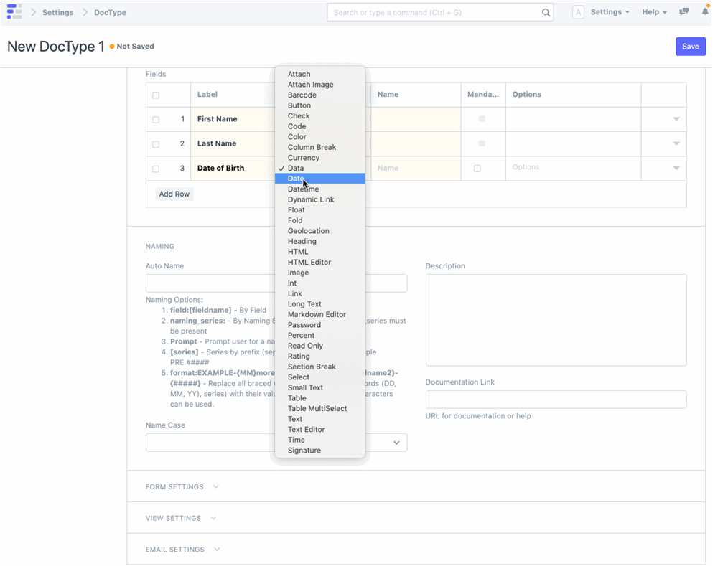Screen dimensions: 728x566
Task: Click the Date of Birth label cell
Action: [232, 169]
